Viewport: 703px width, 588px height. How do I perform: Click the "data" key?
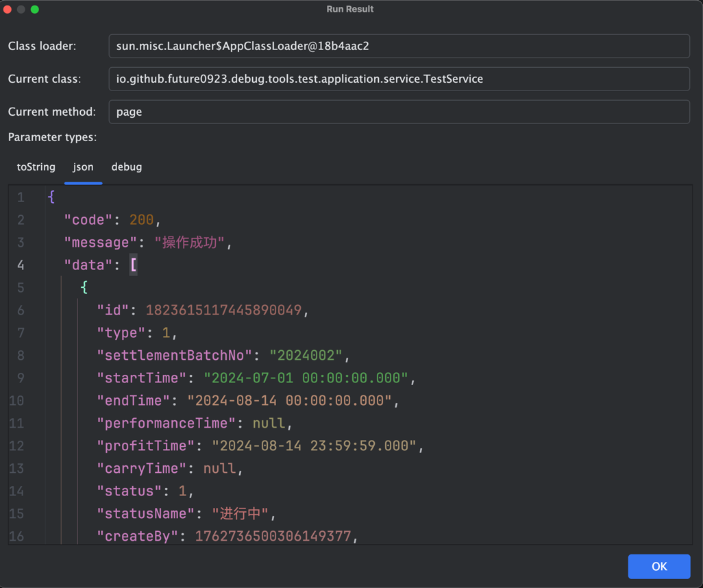pos(88,265)
